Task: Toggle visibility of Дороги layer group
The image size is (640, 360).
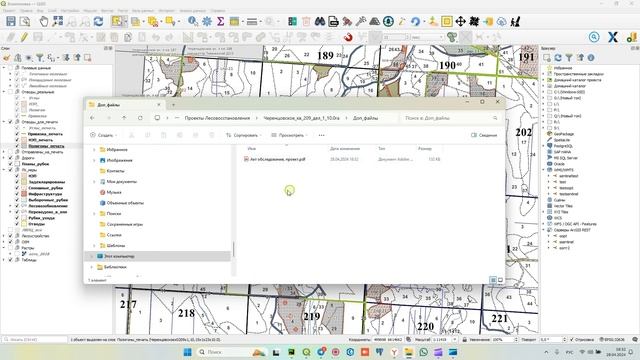Action: click(x=11, y=158)
